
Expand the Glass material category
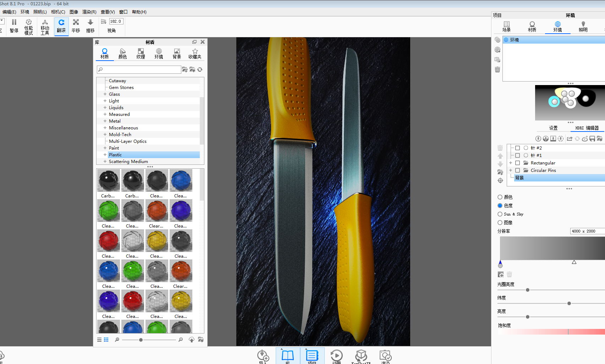click(105, 94)
